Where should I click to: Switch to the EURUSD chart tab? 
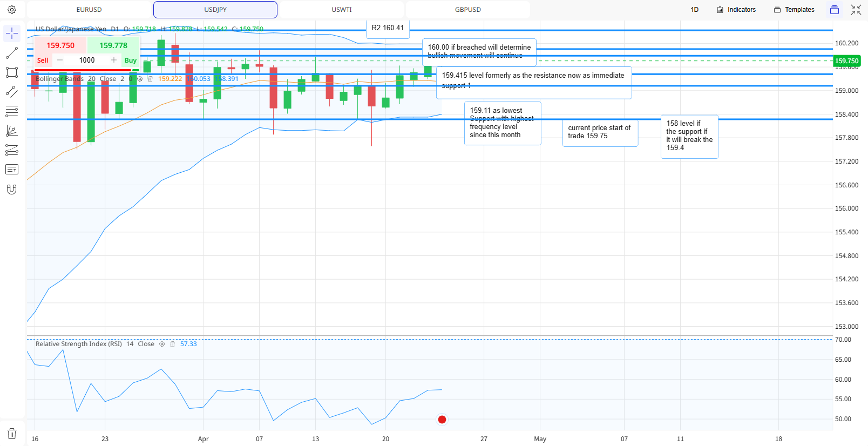click(89, 10)
